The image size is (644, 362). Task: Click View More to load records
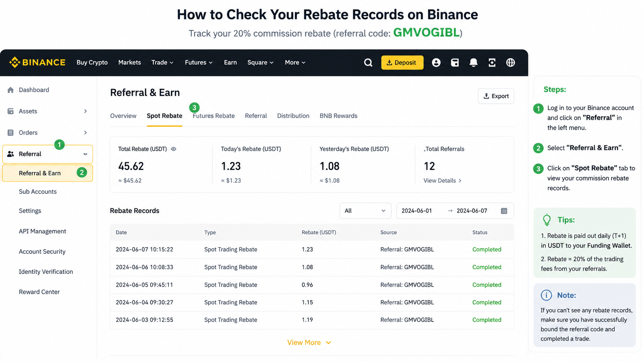309,342
